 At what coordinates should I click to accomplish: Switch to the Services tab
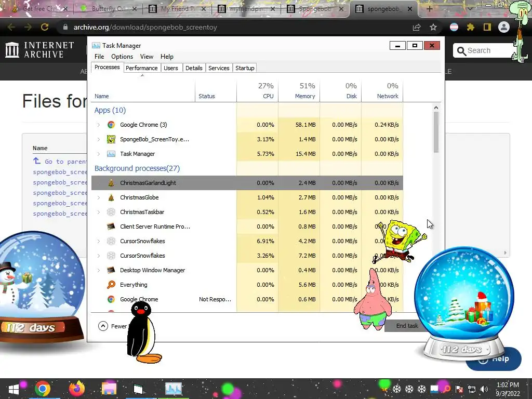[219, 68]
